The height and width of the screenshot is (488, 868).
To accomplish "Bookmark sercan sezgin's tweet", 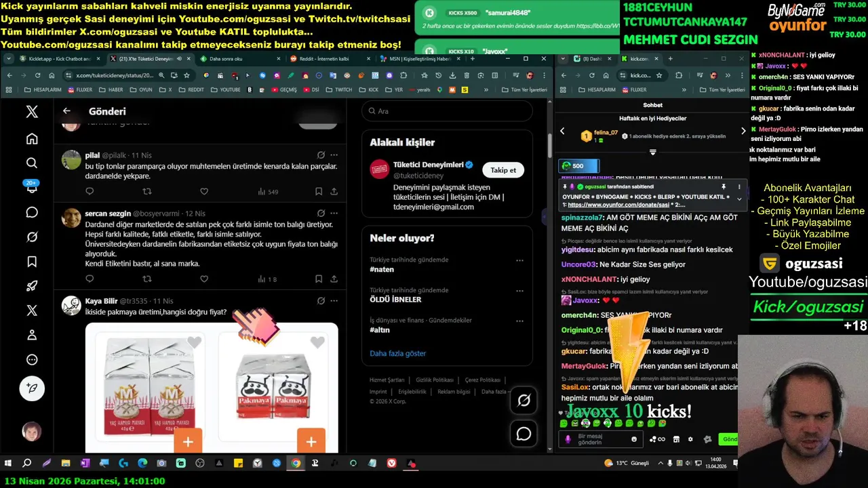I will pyautogui.click(x=319, y=279).
